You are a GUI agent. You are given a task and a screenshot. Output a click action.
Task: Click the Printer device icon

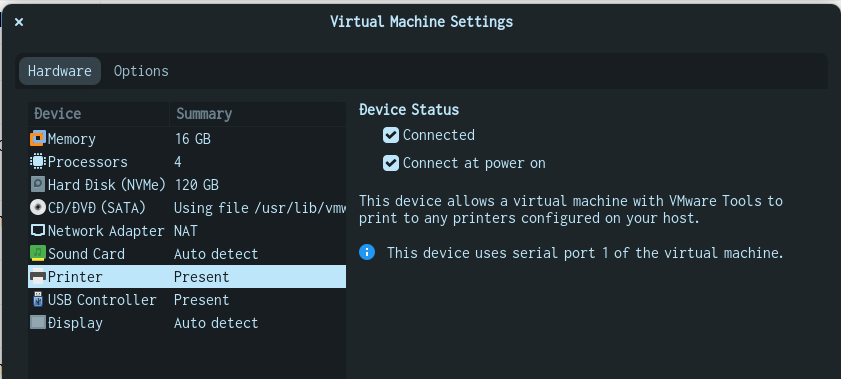(x=38, y=277)
